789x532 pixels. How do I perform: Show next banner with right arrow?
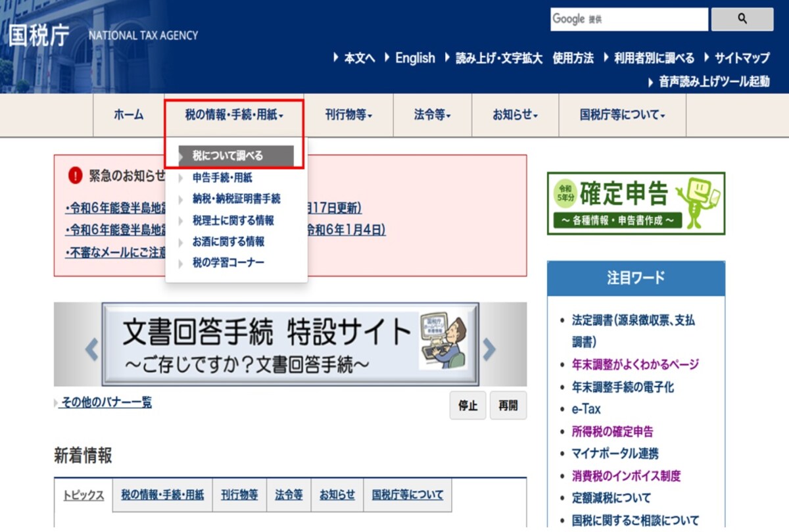coord(489,349)
